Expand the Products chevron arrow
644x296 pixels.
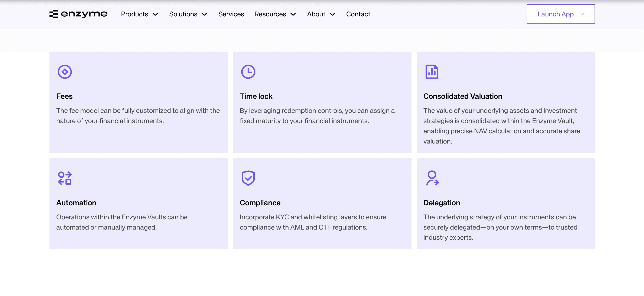pyautogui.click(x=155, y=14)
